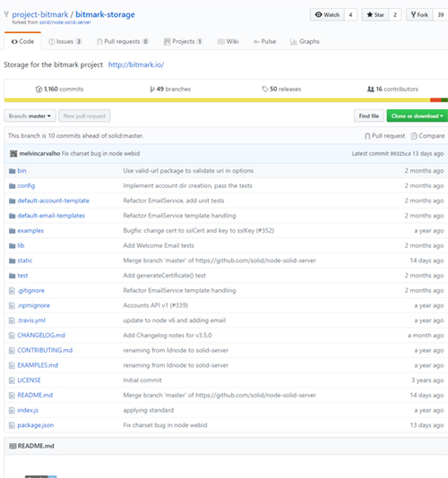This screenshot has width=448, height=478.
Task: Click the default-account-template folder icon
Action: 13,201
